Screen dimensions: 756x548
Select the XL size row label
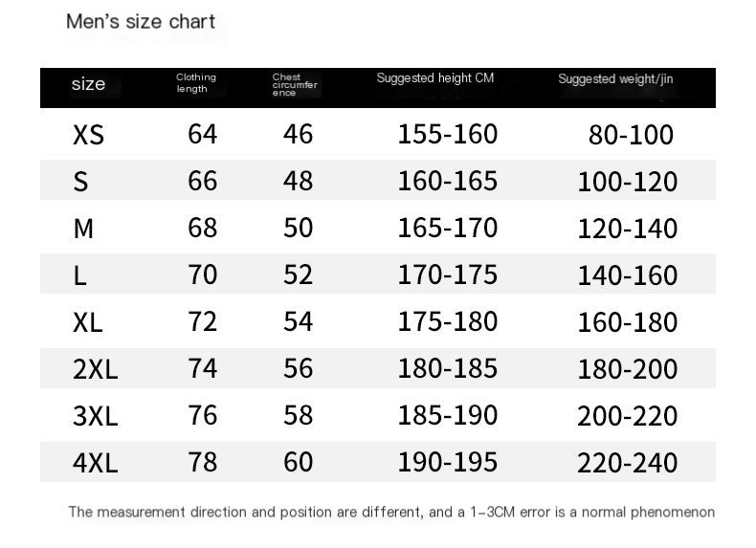click(x=88, y=322)
